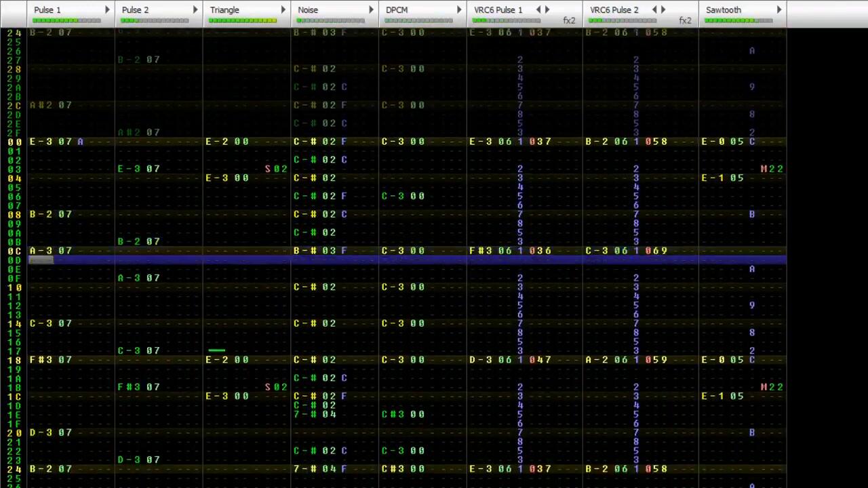Viewport: 868px width, 488px height.
Task: Toggle mute on the DPCM channel name
Action: (397, 10)
